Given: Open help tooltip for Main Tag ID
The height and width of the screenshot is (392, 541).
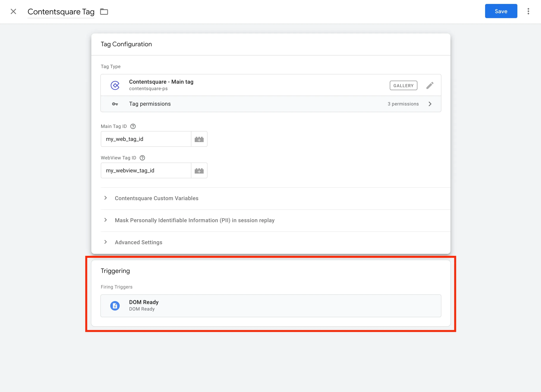Looking at the screenshot, I should click(133, 126).
